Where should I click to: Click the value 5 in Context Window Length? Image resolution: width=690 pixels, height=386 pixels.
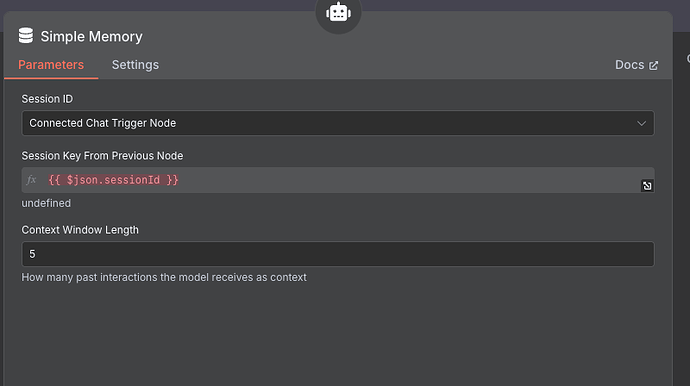(x=32, y=254)
